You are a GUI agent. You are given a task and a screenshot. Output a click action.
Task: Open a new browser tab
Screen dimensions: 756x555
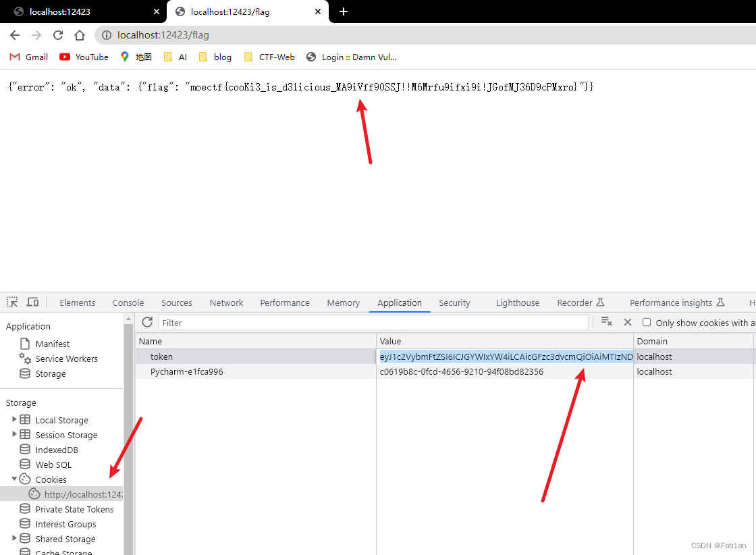coord(344,11)
